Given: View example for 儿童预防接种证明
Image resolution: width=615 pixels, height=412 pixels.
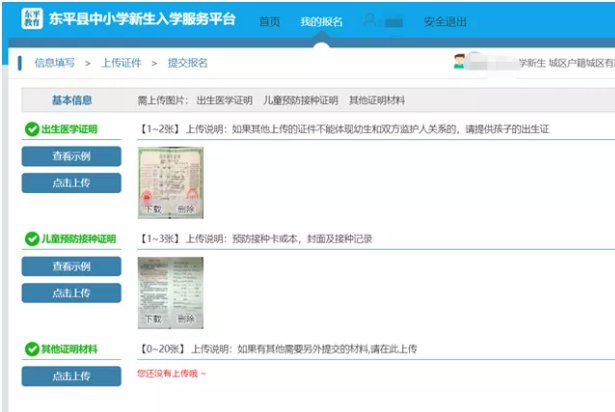Looking at the screenshot, I should coord(71,266).
